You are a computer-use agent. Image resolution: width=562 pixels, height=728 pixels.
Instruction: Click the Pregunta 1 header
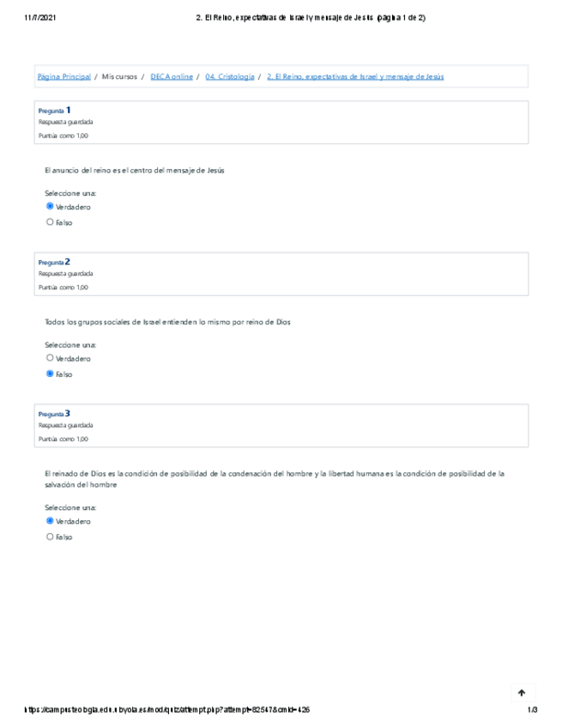coord(55,111)
